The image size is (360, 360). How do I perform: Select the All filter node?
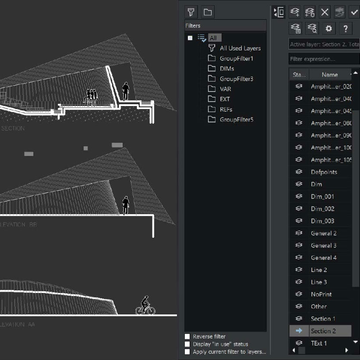tap(214, 38)
